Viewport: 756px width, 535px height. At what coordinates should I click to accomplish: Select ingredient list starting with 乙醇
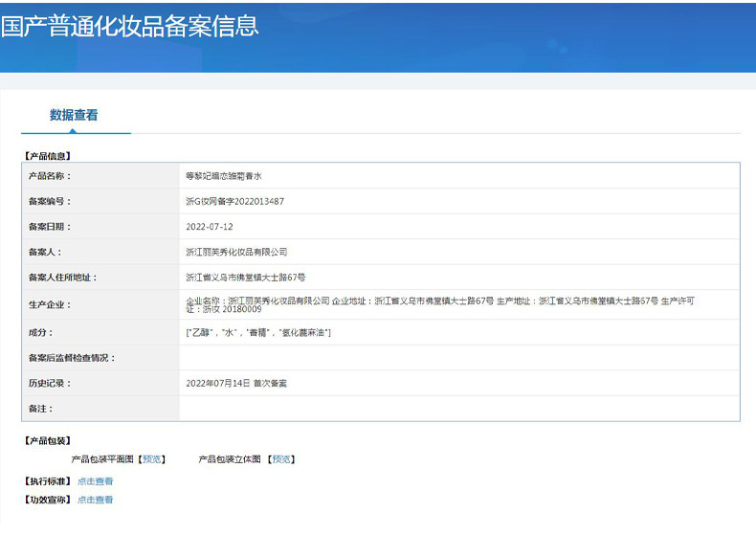click(x=258, y=332)
